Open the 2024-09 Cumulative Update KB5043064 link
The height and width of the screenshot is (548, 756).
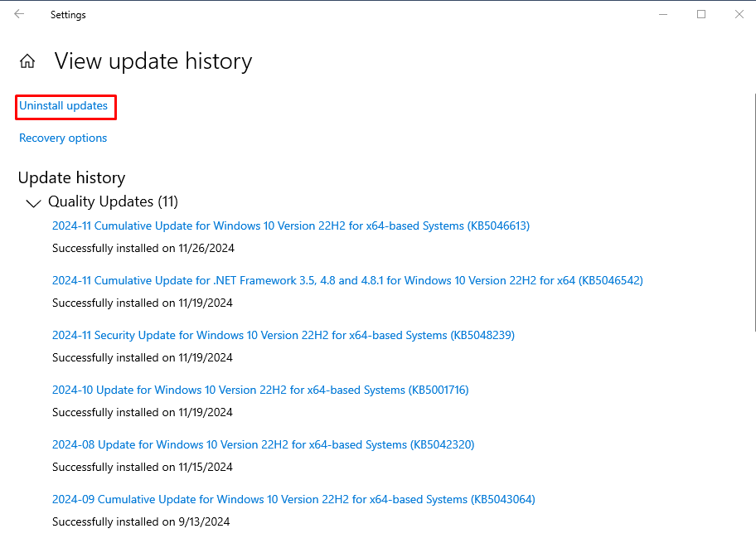293,499
